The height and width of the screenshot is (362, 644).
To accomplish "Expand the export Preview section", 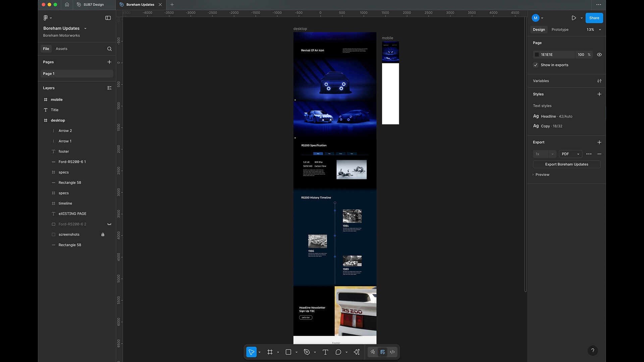I will (x=540, y=175).
